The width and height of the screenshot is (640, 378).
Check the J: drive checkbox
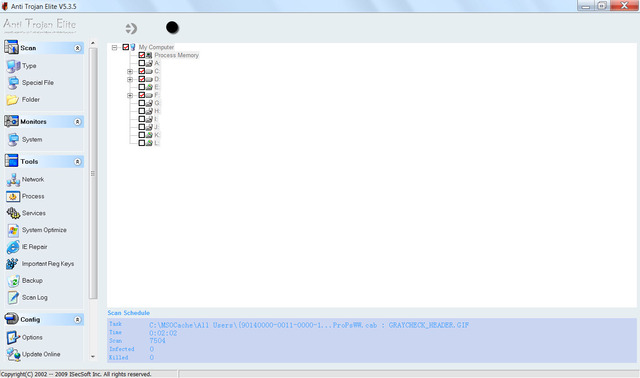click(x=142, y=127)
